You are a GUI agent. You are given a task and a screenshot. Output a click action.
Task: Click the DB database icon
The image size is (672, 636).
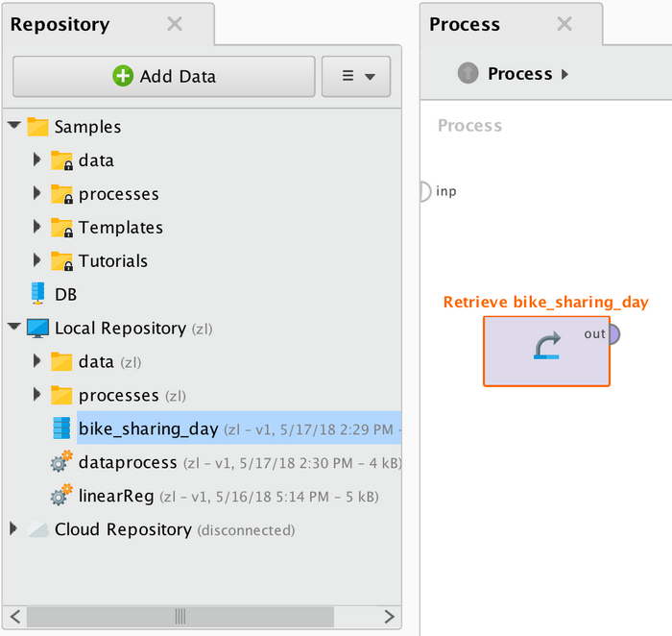pos(38,294)
